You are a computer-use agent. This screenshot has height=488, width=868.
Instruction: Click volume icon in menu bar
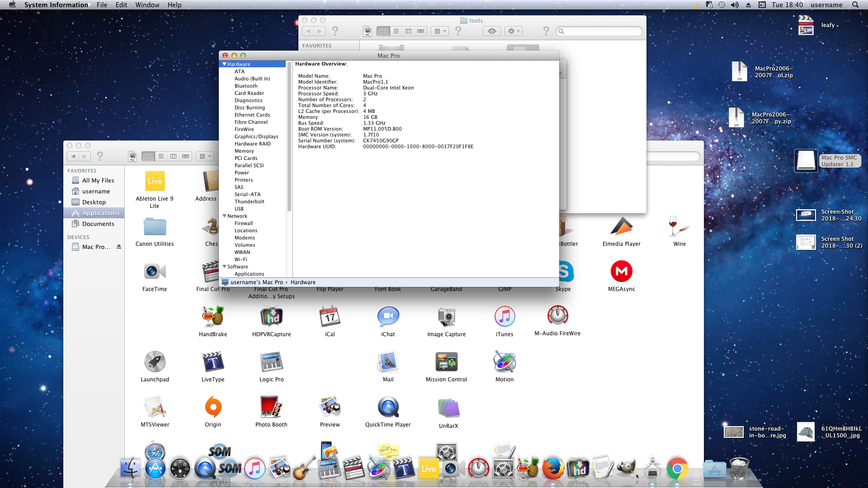(x=735, y=5)
